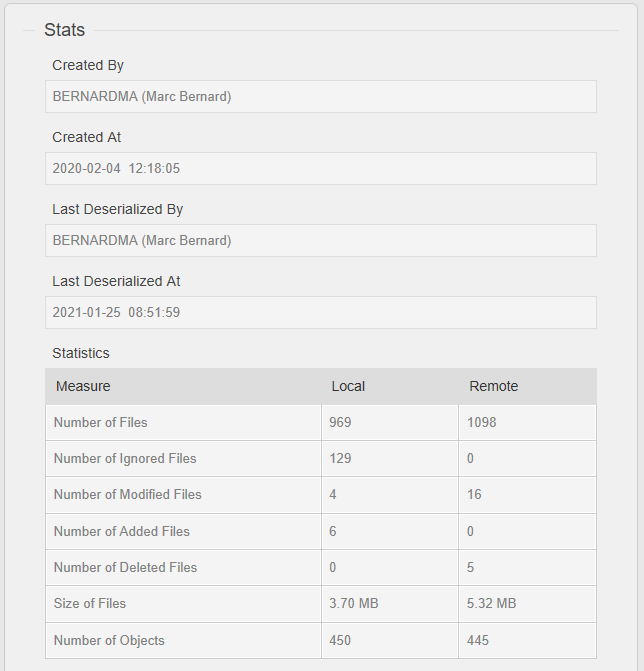Click the Stats section heading

coord(65,30)
